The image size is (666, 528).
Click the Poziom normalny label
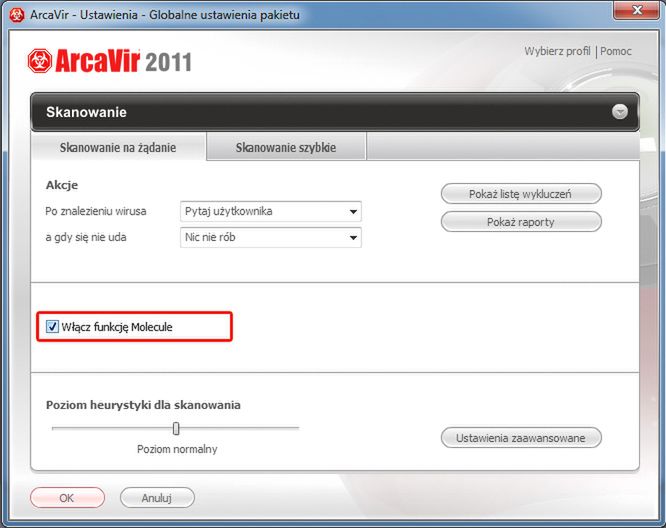pos(177,449)
